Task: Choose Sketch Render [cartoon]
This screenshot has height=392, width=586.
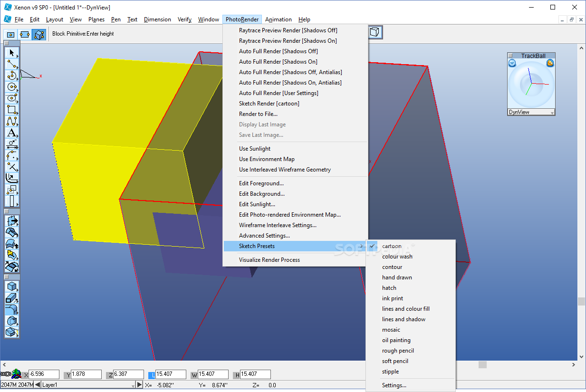Action: point(296,104)
